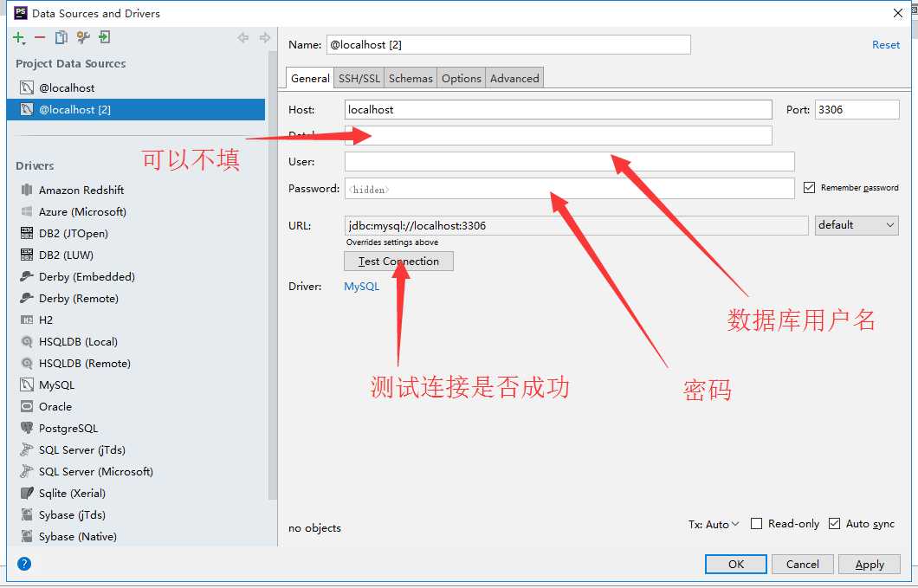This screenshot has height=588, width=918.
Task: Click the blue help question mark icon
Action: click(24, 564)
